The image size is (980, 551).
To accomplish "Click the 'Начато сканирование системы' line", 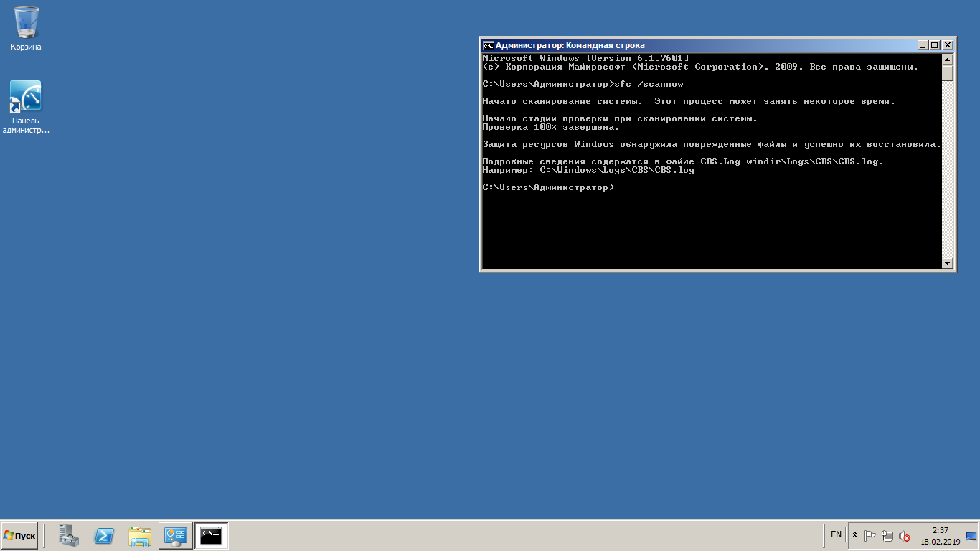I will (689, 101).
